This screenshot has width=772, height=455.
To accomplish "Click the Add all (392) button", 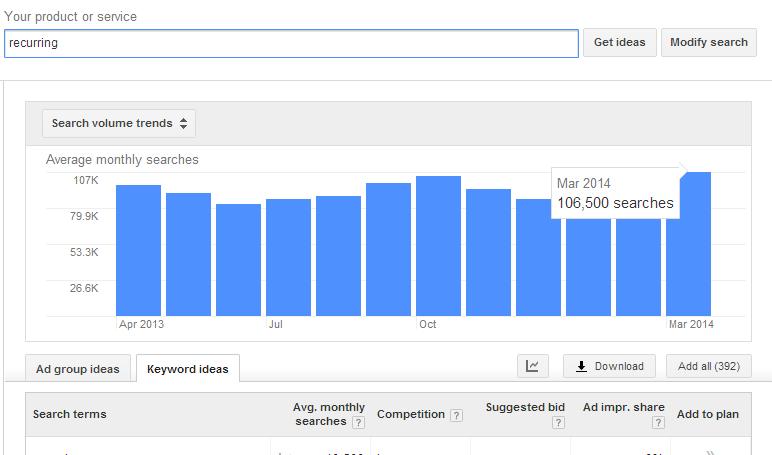I will (x=708, y=366).
